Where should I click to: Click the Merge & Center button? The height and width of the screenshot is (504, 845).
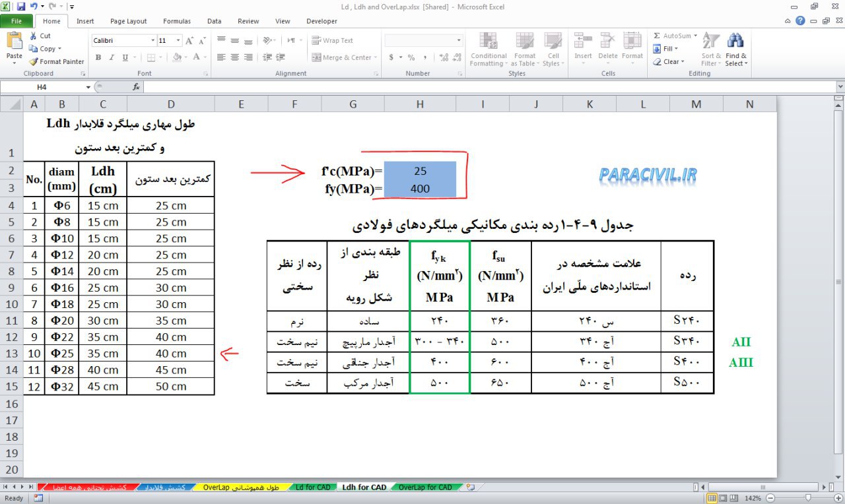341,57
